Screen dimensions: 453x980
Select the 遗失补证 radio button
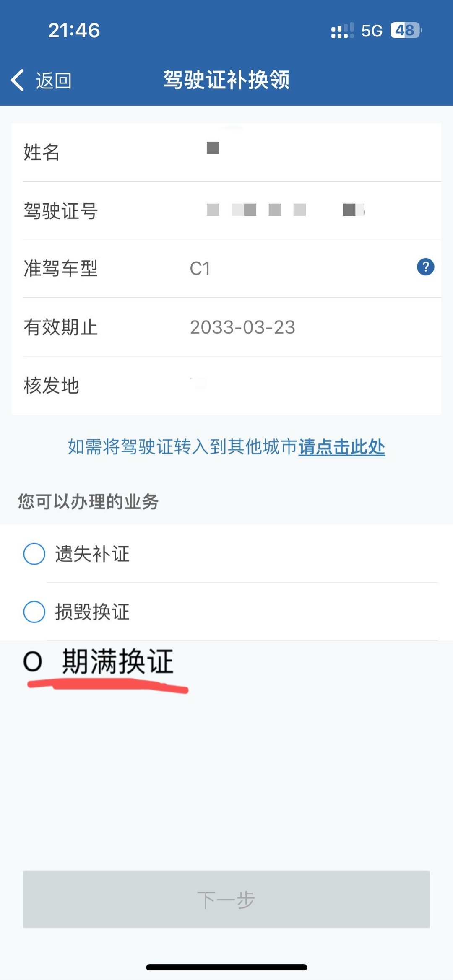pos(34,554)
